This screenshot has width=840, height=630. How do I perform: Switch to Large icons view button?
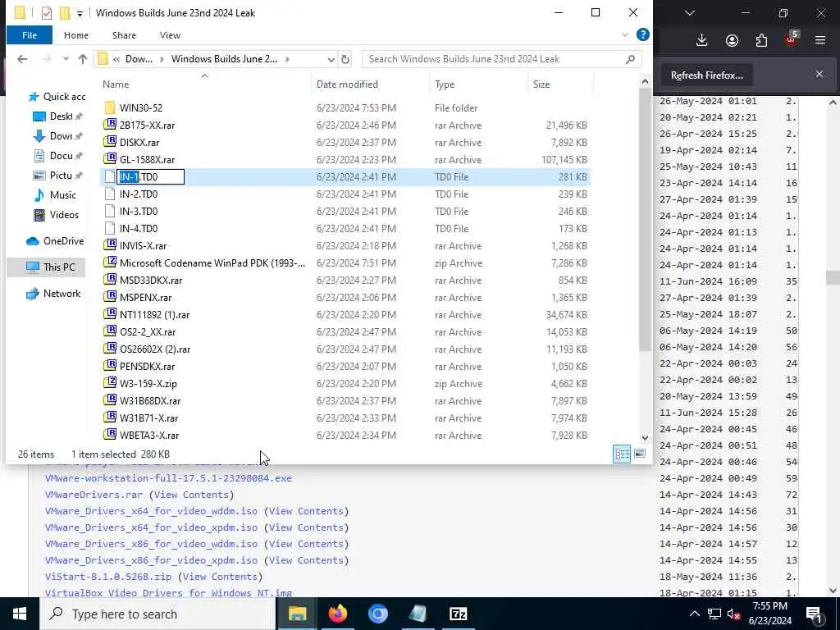(640, 454)
